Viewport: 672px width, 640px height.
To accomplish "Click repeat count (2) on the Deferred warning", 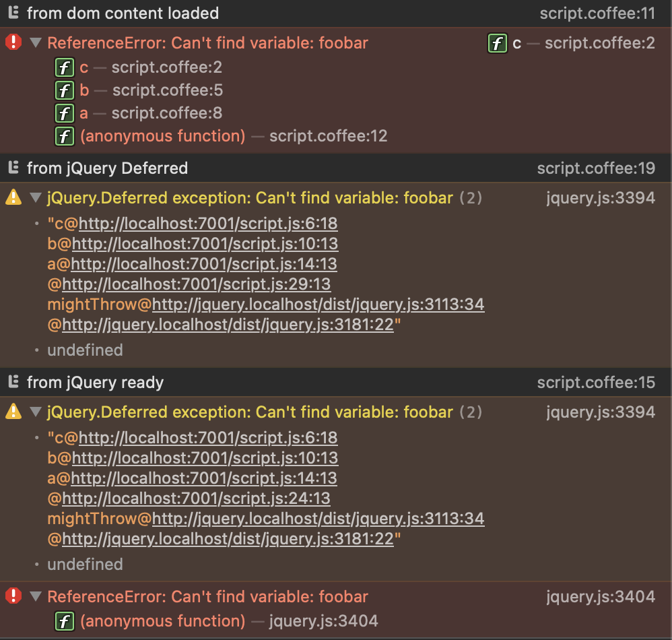I will click(471, 198).
